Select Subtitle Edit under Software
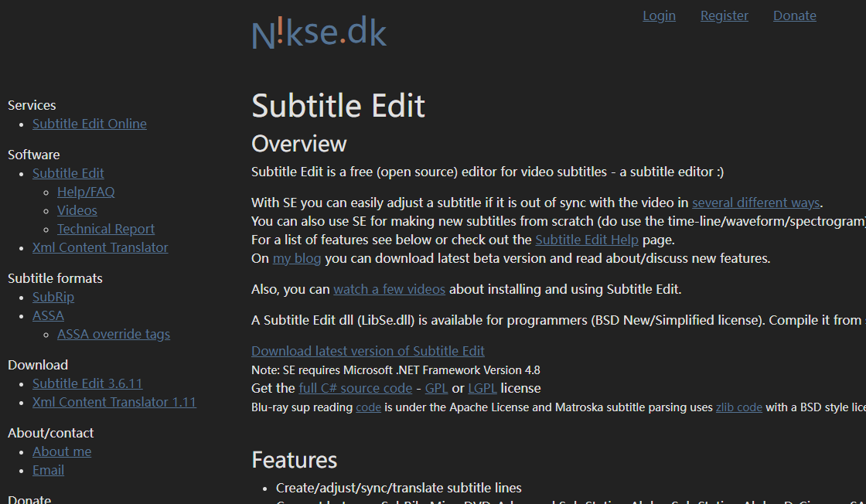 pos(68,173)
